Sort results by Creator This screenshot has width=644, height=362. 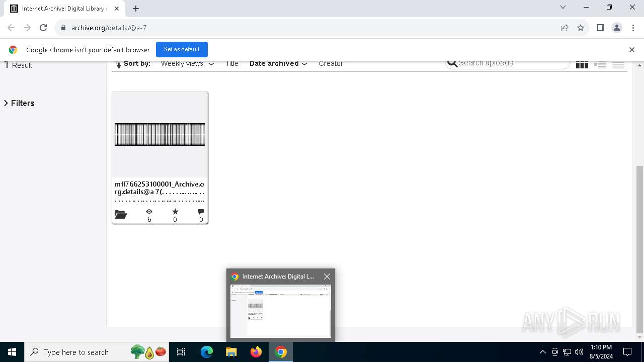pyautogui.click(x=331, y=63)
